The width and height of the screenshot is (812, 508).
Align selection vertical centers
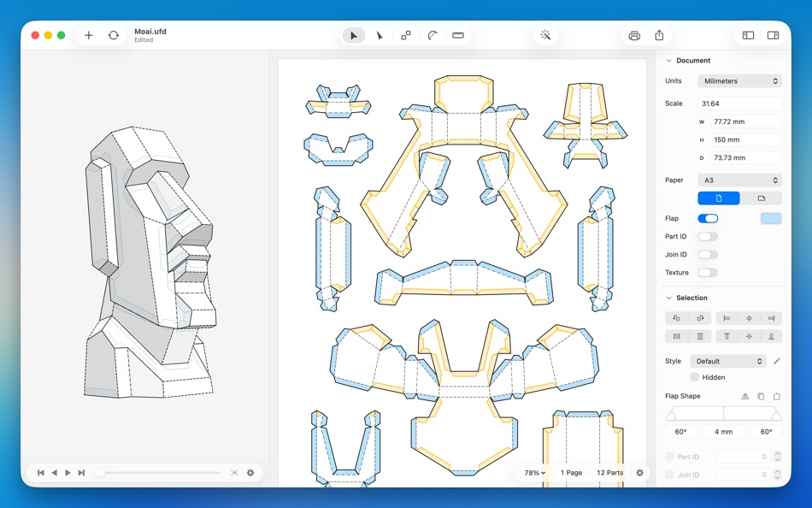point(749,336)
